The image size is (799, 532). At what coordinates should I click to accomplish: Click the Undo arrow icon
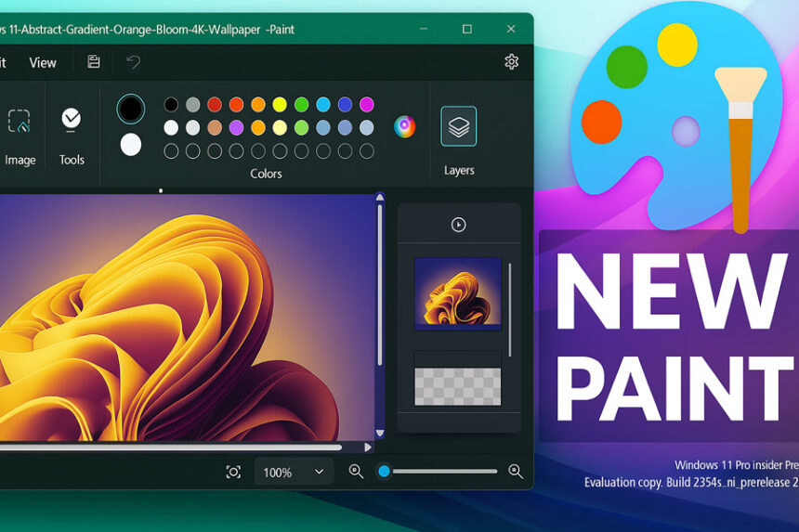134,62
